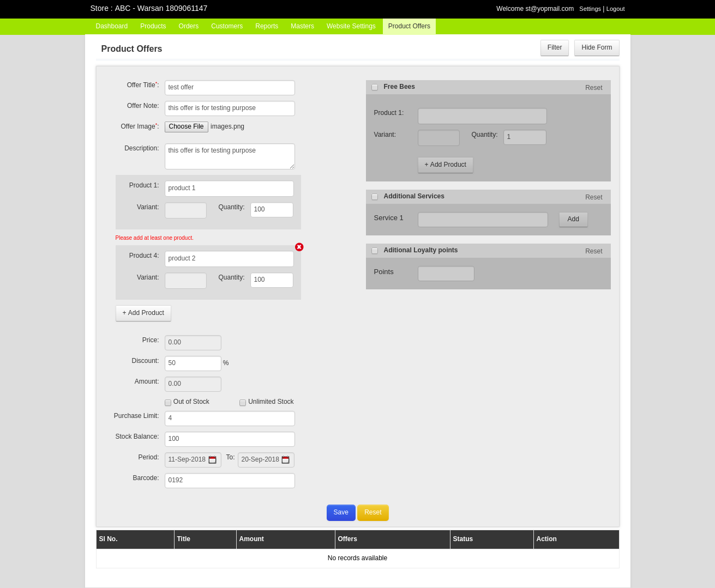Click the Price field

193,343
